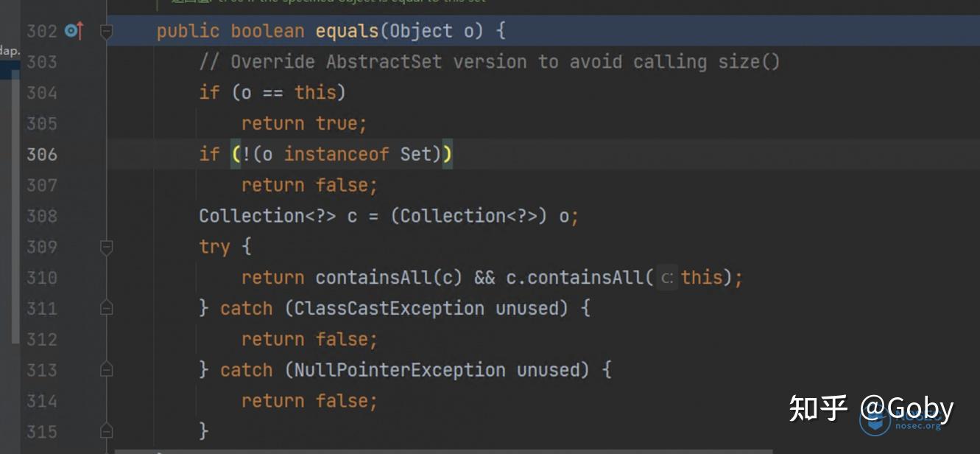Click the c.containsAll method call
This screenshot has width=980, height=454.
tap(574, 278)
